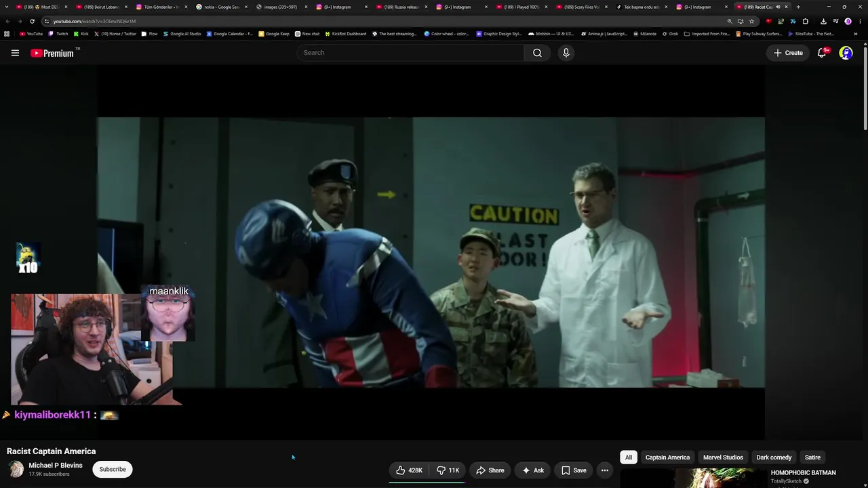Filter related videos by Satire
The image size is (868, 488).
[x=812, y=457]
